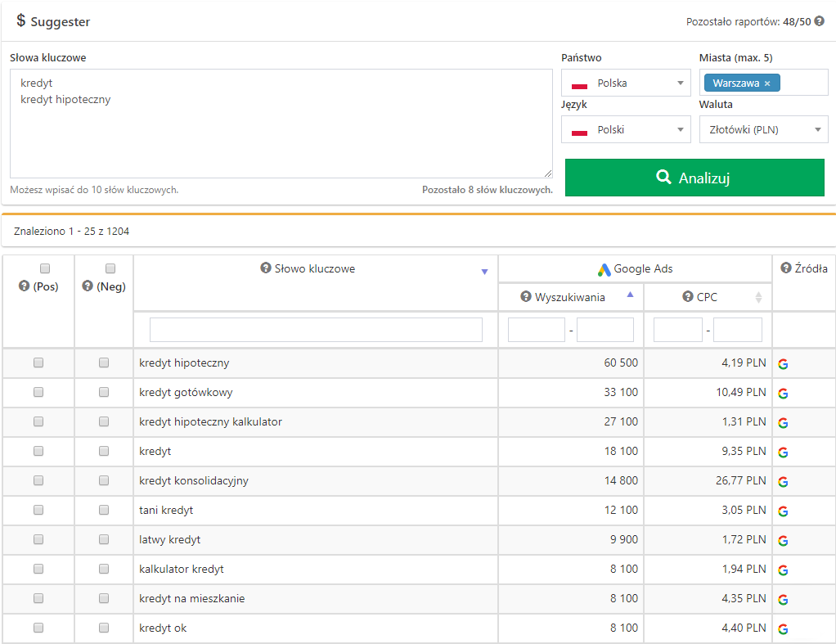Toggle select-all checkbox in Pos header

(45, 268)
